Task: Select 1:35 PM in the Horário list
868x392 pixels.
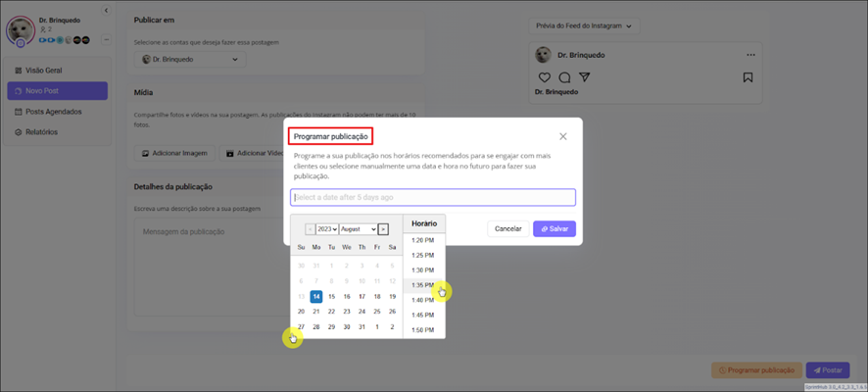Action: pyautogui.click(x=423, y=285)
